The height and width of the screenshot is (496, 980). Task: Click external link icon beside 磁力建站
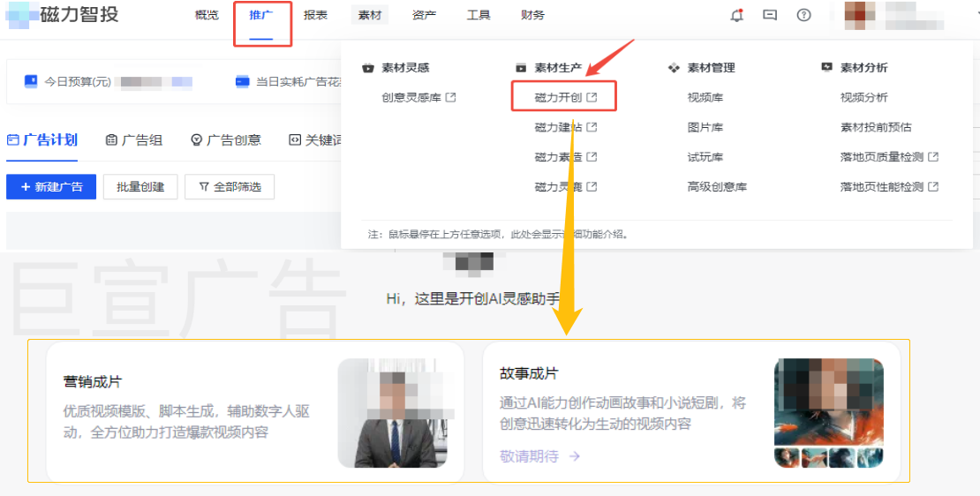tap(592, 127)
